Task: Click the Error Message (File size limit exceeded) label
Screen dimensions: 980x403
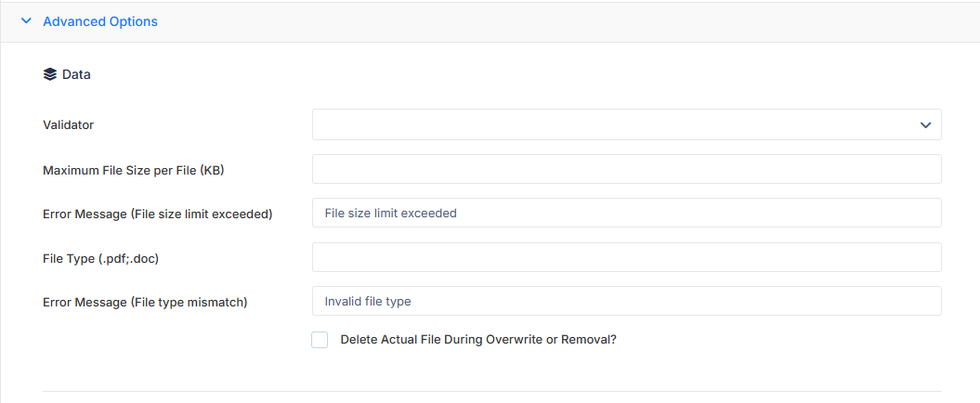Action: coord(158,214)
